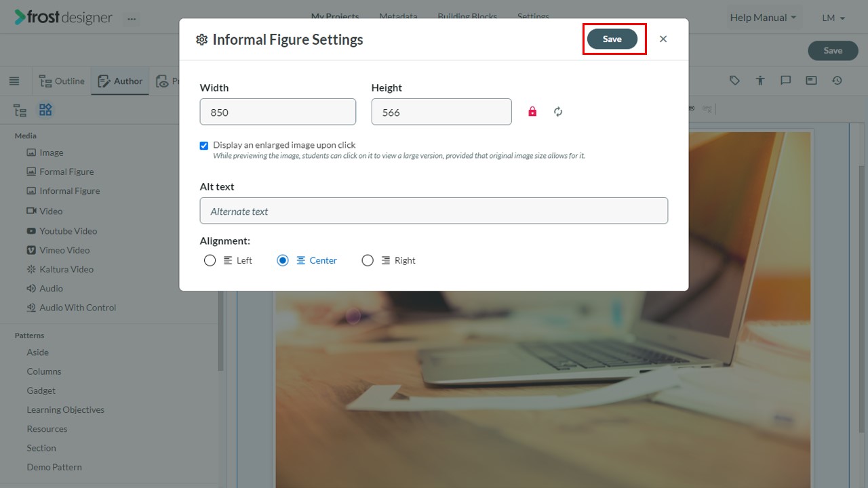The width and height of the screenshot is (868, 488).
Task: Click the Audio block speaker icon
Action: click(31, 288)
